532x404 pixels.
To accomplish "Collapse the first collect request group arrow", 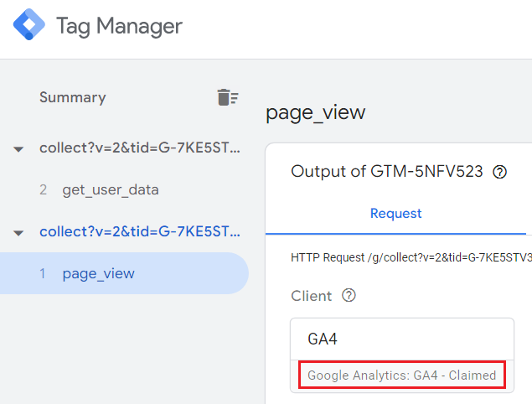I will pyautogui.click(x=18, y=149).
